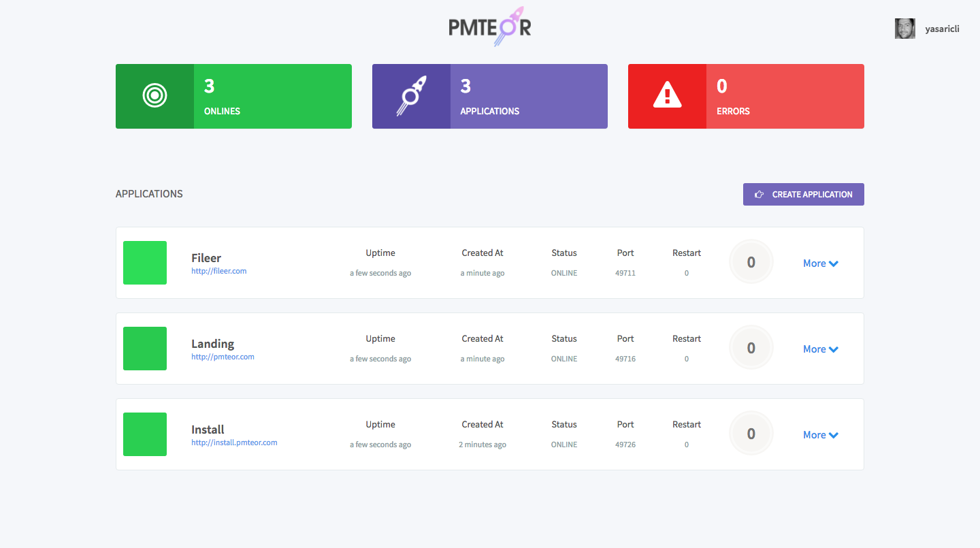Expand More options for Install

click(x=821, y=435)
